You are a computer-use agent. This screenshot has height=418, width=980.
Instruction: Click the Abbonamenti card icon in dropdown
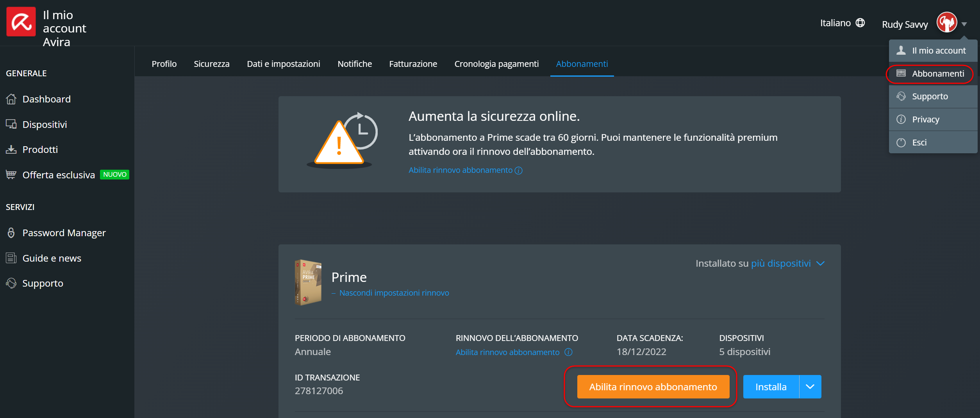pyautogui.click(x=901, y=73)
